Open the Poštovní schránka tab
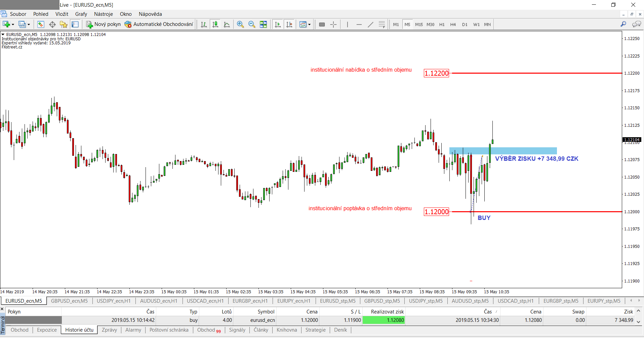Image resolution: width=644 pixels, height=338 pixels. [x=169, y=330]
